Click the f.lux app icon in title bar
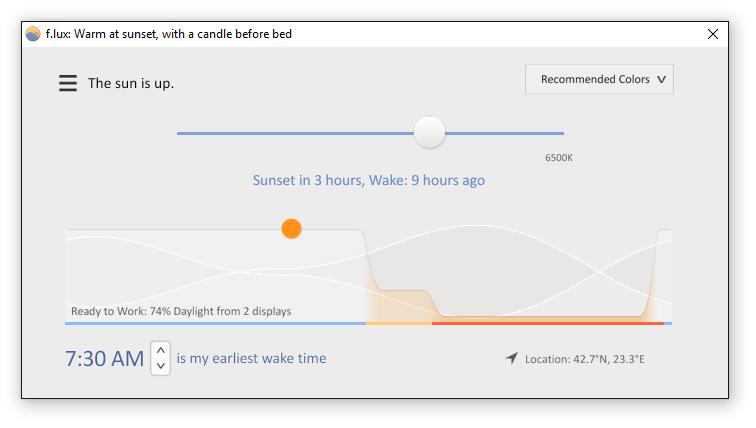Viewport: 756px width, 428px height. (33, 34)
